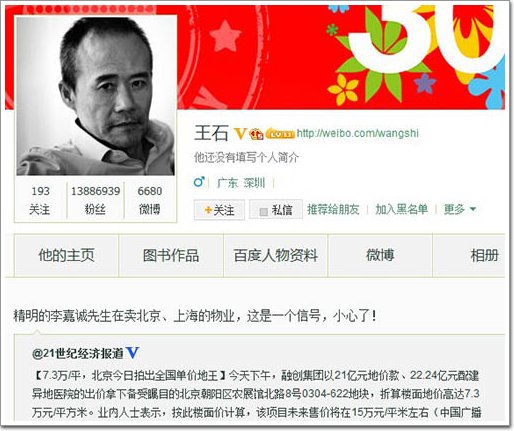Screen dimensions: 514x431
Task: Click the orange plus icon on 关注 button
Action: coord(208,210)
